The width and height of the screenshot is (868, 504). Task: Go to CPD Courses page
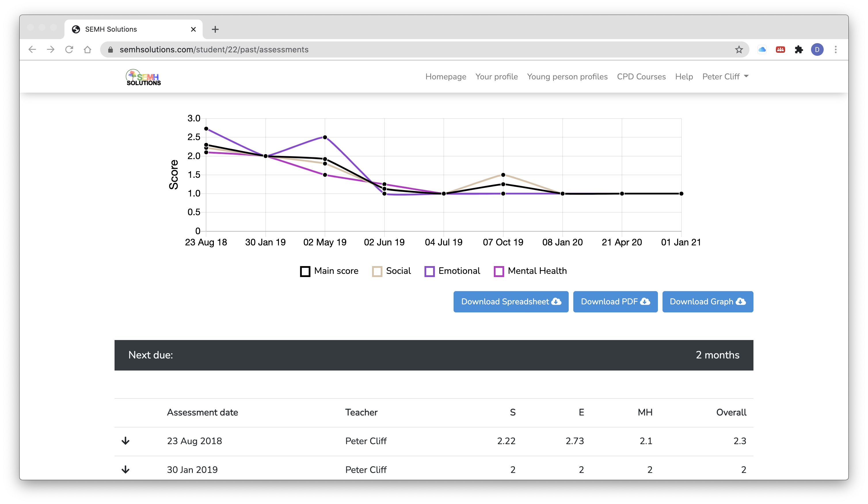(641, 77)
